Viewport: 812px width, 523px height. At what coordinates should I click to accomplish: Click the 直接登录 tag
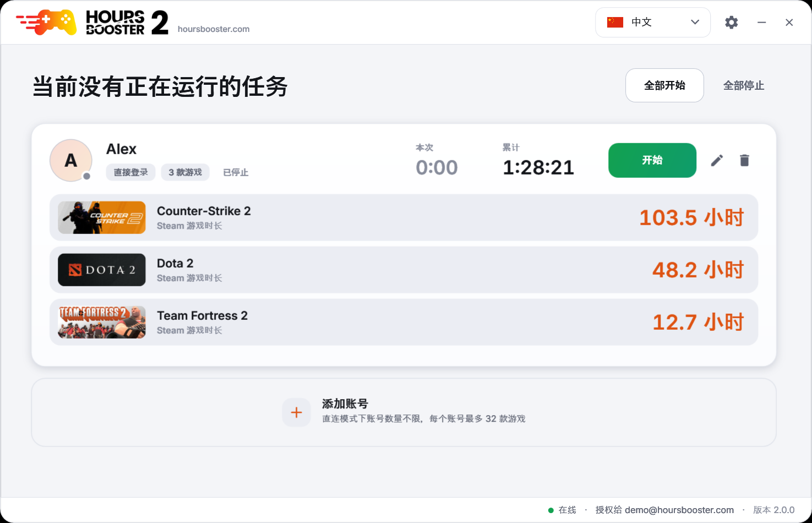coord(130,172)
